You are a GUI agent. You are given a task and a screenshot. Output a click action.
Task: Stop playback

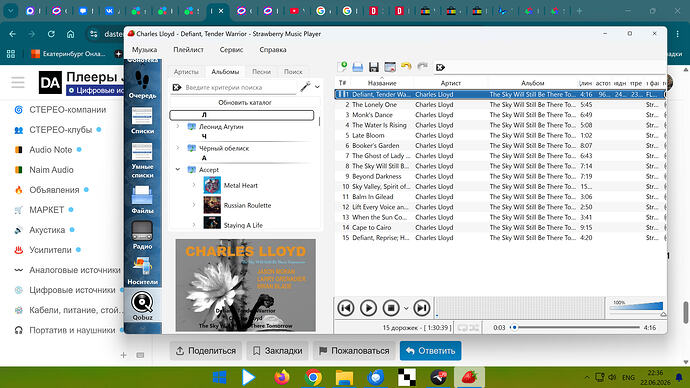click(x=390, y=308)
